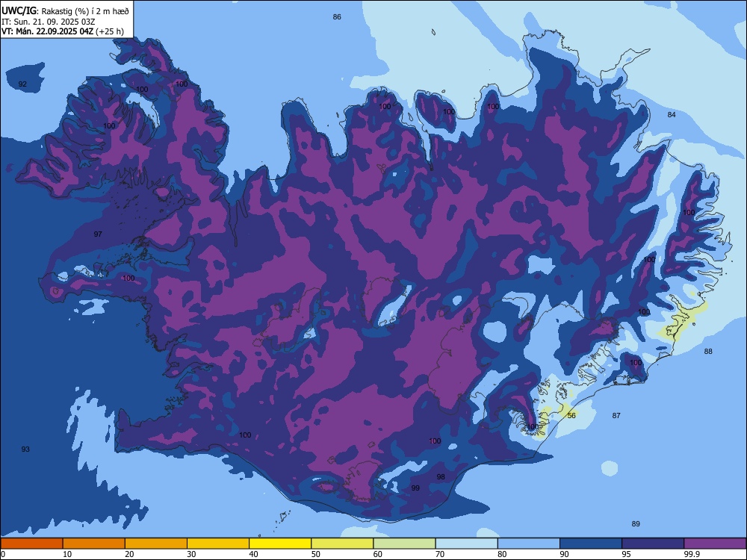
Task: Click the legend scale label '60'
Action: 378,554
